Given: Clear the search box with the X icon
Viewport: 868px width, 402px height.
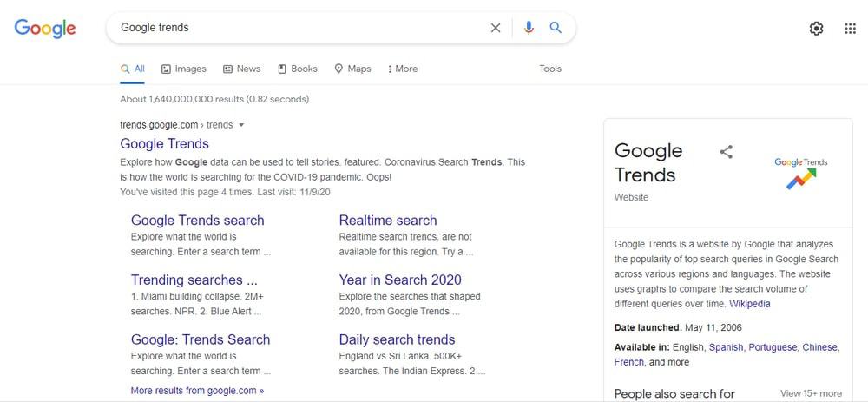Looking at the screenshot, I should 496,28.
